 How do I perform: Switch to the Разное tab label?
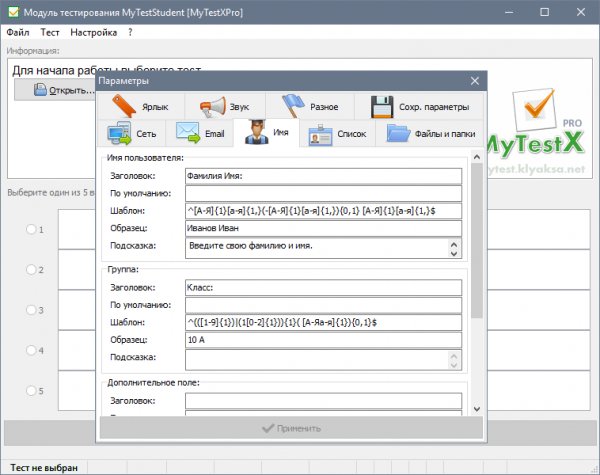click(324, 107)
